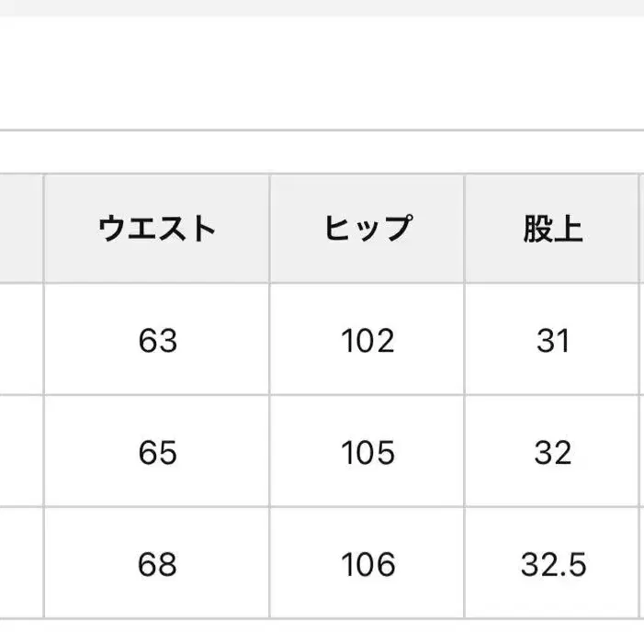Click the cut-off header cell left of ウエスト

point(20,228)
